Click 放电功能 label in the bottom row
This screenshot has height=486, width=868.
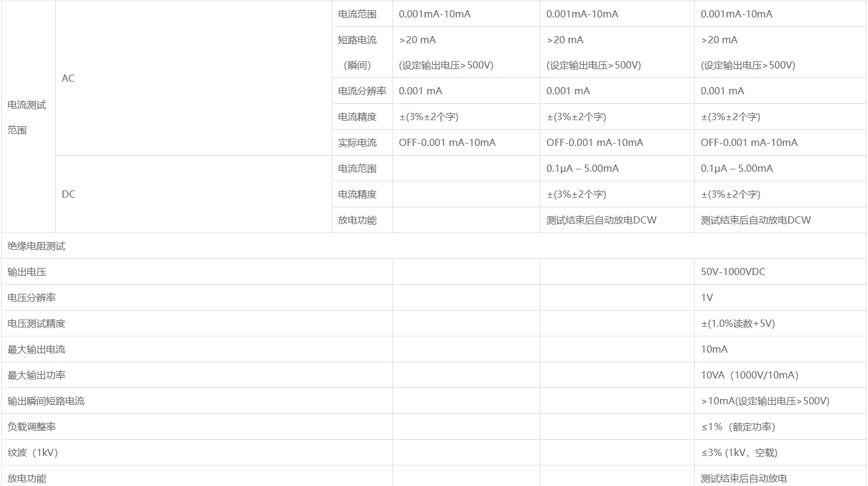(27, 478)
